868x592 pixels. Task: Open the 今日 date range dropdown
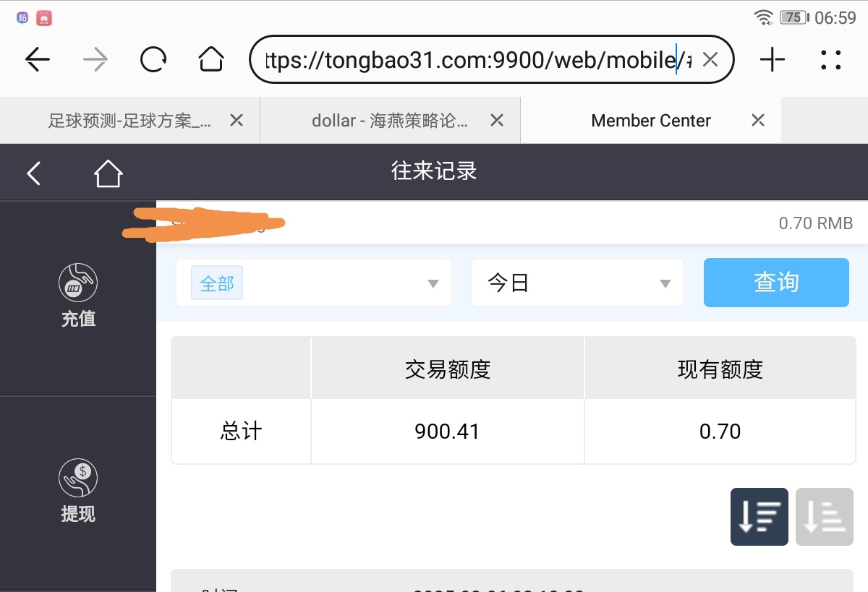pyautogui.click(x=577, y=283)
